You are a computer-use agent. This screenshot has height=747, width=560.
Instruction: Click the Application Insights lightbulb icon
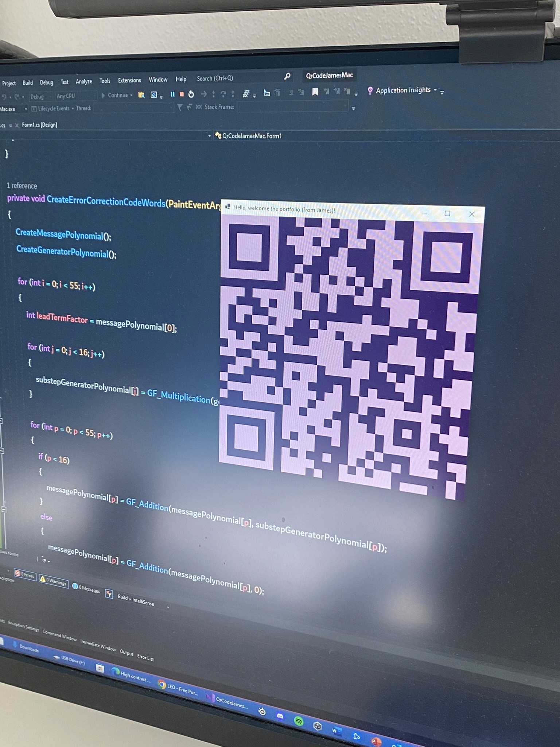[x=370, y=90]
